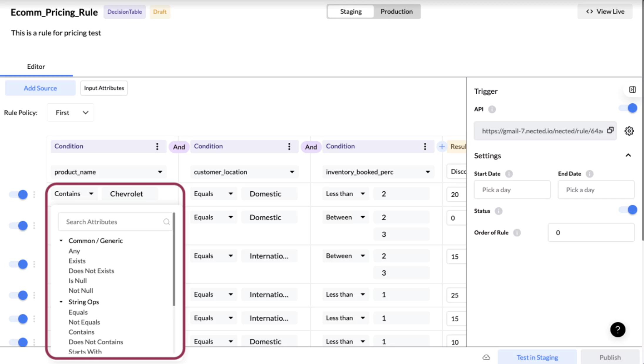Click the cloud save status icon
The height and width of the screenshot is (364, 644).
[486, 357]
